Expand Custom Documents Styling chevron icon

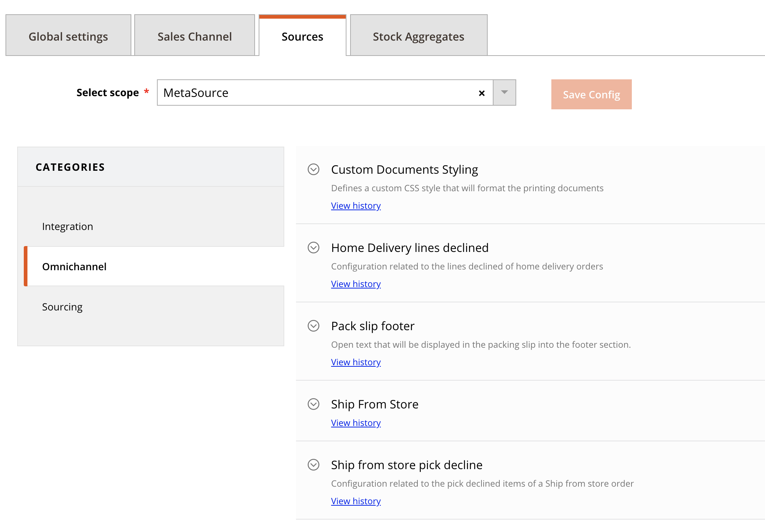tap(314, 169)
